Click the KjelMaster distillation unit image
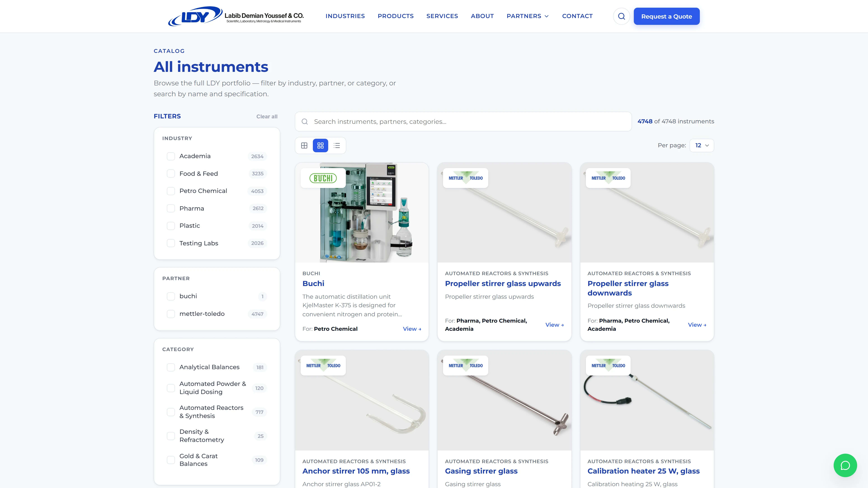The height and width of the screenshot is (488, 868). 362,213
